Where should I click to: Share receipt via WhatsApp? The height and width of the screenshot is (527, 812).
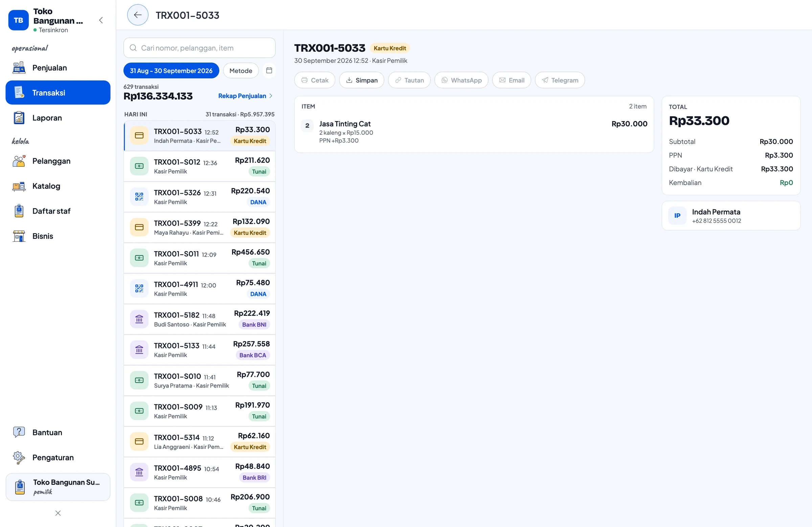(x=461, y=80)
